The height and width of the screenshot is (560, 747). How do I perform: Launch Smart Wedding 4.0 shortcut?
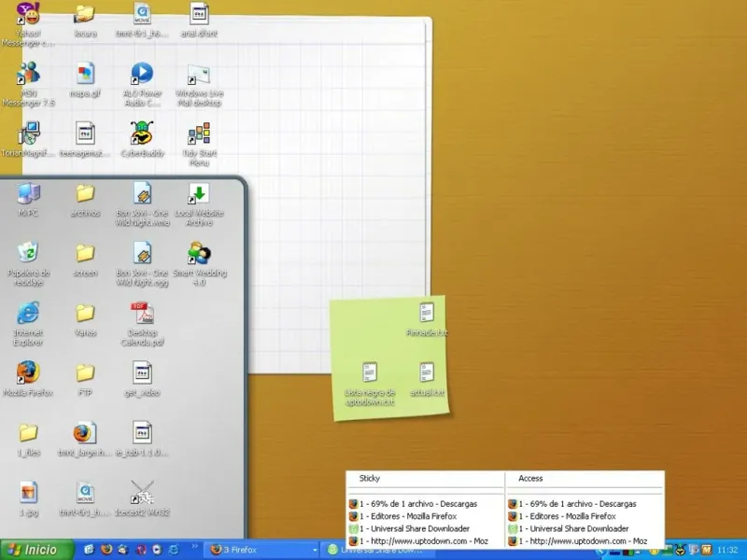[198, 253]
